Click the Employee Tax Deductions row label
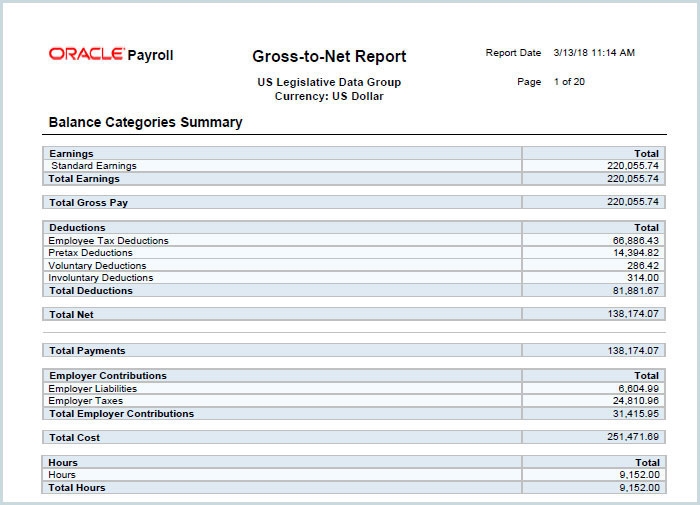 108,241
